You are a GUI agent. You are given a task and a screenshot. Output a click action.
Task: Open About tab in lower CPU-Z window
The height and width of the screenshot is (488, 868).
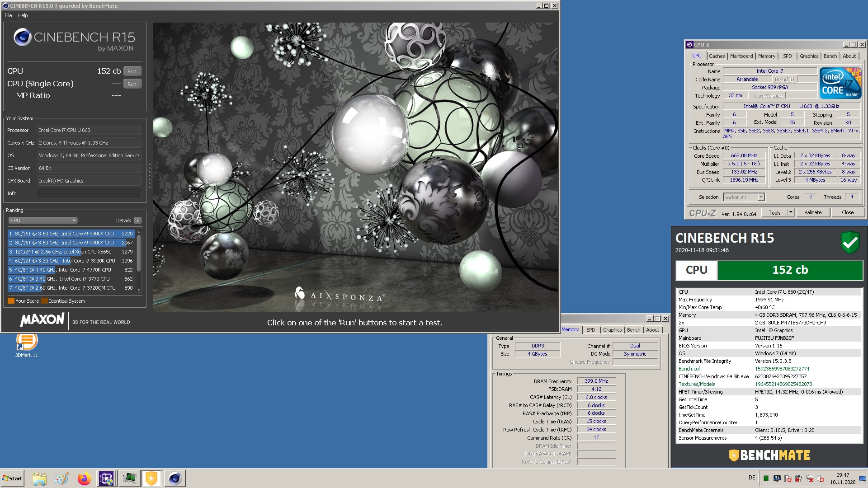tap(652, 330)
